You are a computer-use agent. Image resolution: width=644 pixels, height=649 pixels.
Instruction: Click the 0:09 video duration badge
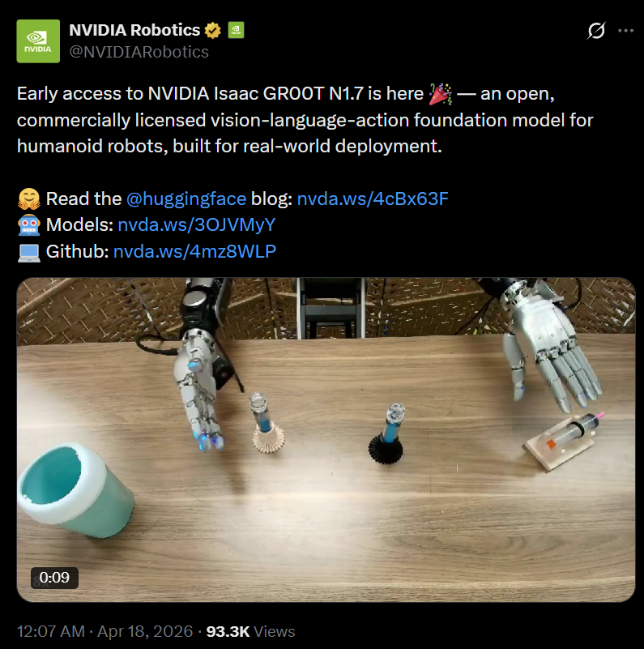pyautogui.click(x=54, y=578)
